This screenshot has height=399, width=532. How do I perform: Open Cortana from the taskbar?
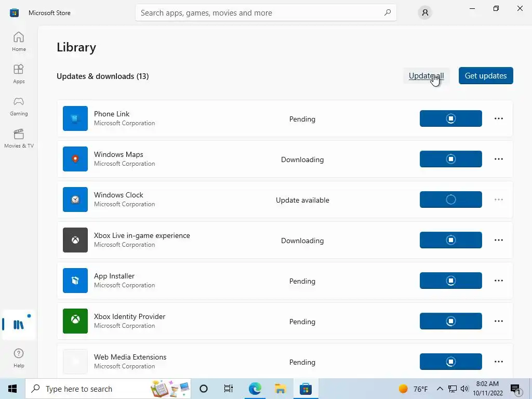pyautogui.click(x=204, y=389)
